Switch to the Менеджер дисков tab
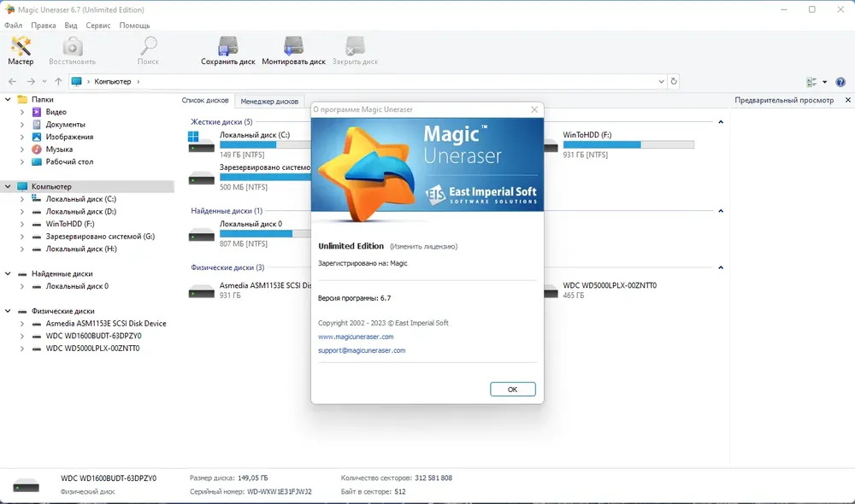 coord(269,102)
